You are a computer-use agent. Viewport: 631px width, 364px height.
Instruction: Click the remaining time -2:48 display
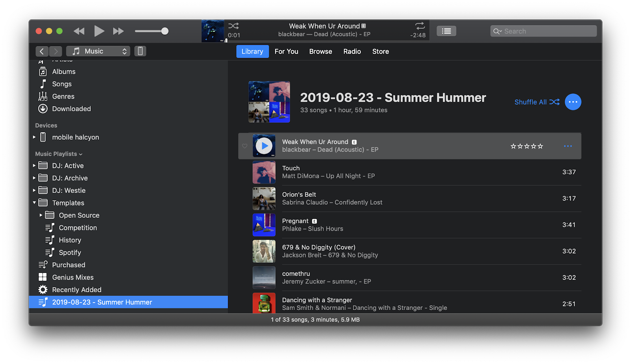[418, 35]
